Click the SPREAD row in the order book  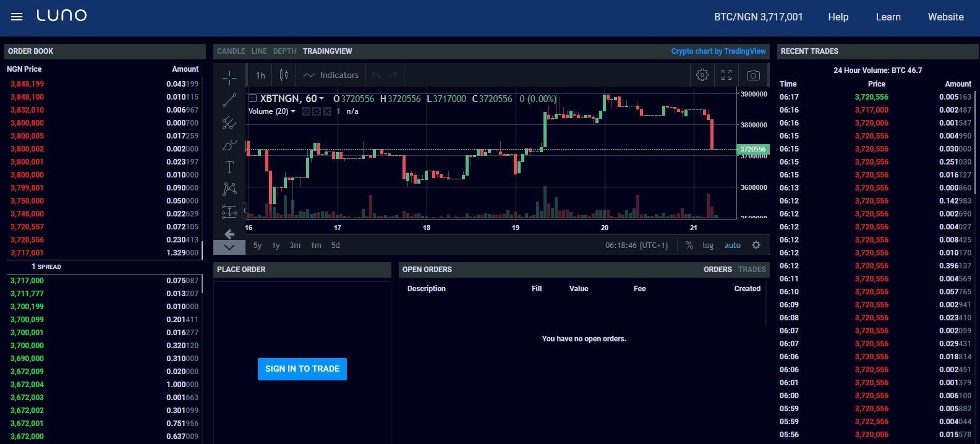[104, 267]
